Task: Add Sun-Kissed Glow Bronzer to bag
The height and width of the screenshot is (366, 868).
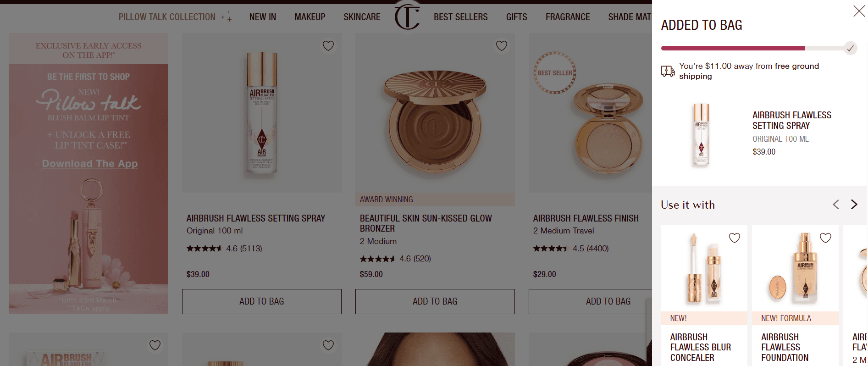Action: (x=435, y=301)
